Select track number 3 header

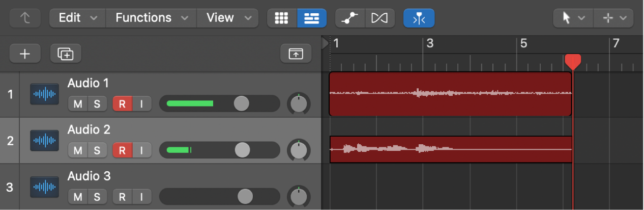(10, 187)
